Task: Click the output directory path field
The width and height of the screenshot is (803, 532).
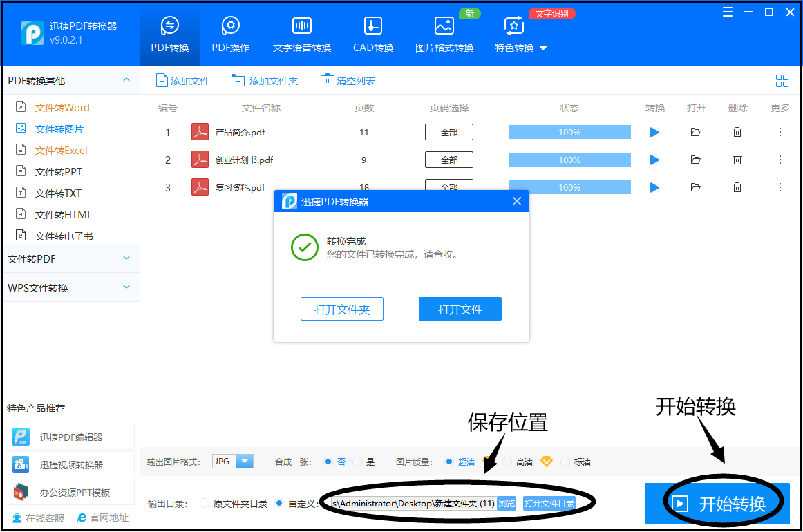Action: pos(413,503)
